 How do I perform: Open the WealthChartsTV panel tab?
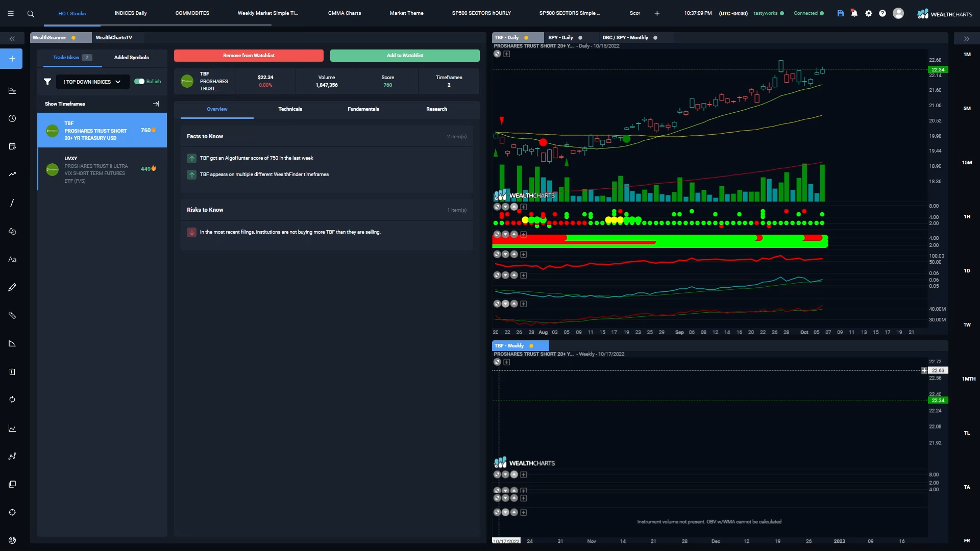[114, 38]
